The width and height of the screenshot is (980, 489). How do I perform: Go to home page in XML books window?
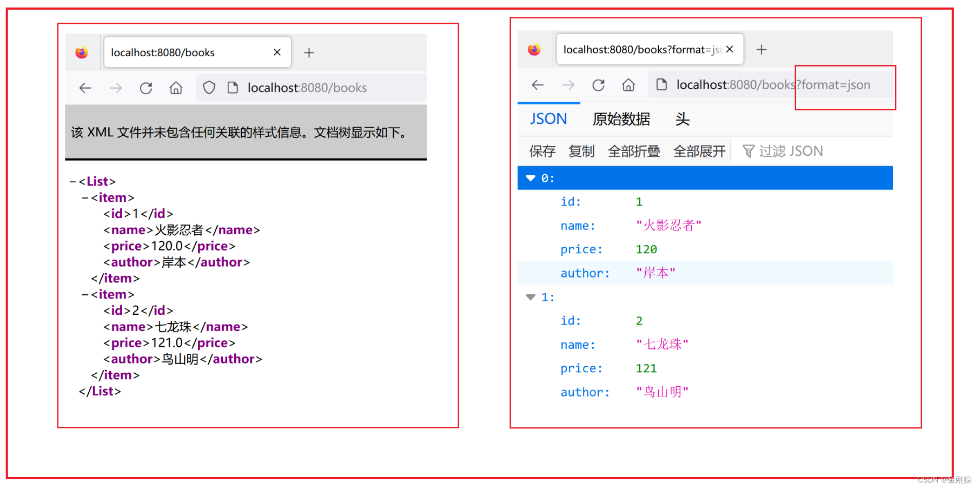point(176,88)
